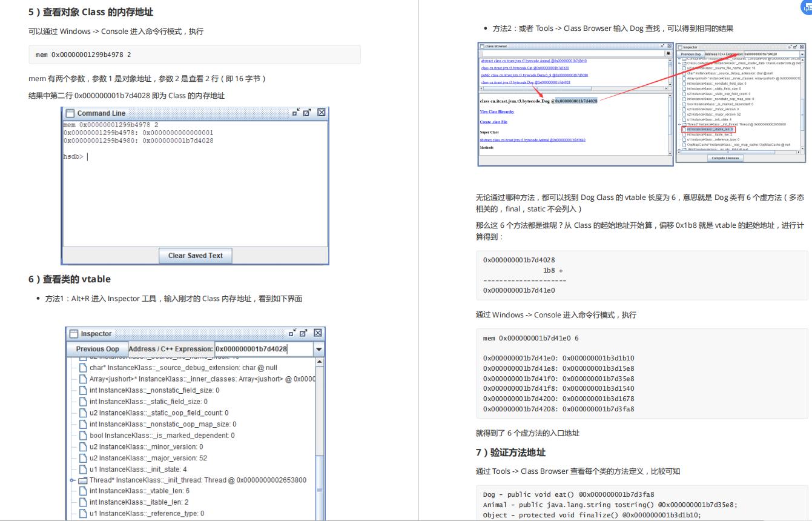This screenshot has width=812, height=521.
Task: Click output line 0x000000001b7d4200: 0x000000001b3d1678
Action: tap(558, 399)
